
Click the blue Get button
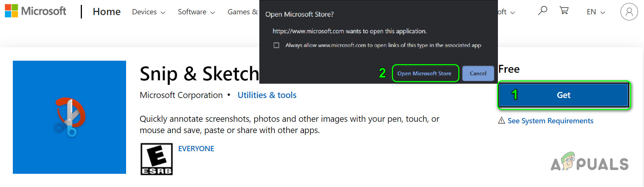tap(564, 95)
